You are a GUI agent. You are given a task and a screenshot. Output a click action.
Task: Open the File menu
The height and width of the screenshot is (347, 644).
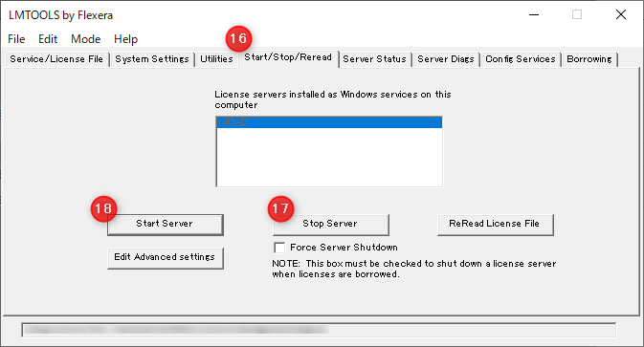coord(16,39)
